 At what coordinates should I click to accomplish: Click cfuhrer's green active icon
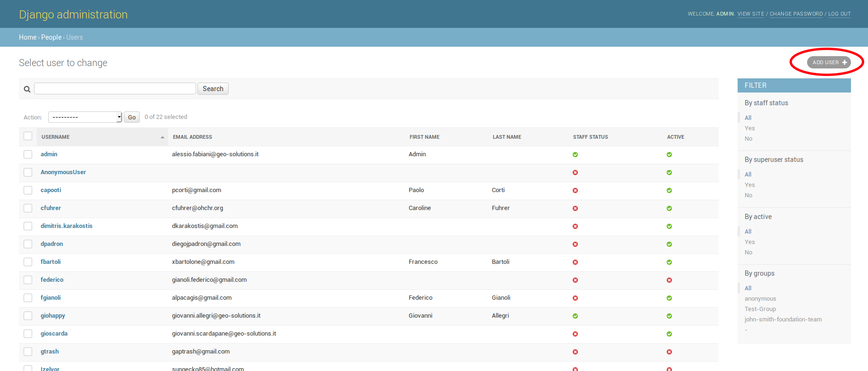pyautogui.click(x=669, y=209)
